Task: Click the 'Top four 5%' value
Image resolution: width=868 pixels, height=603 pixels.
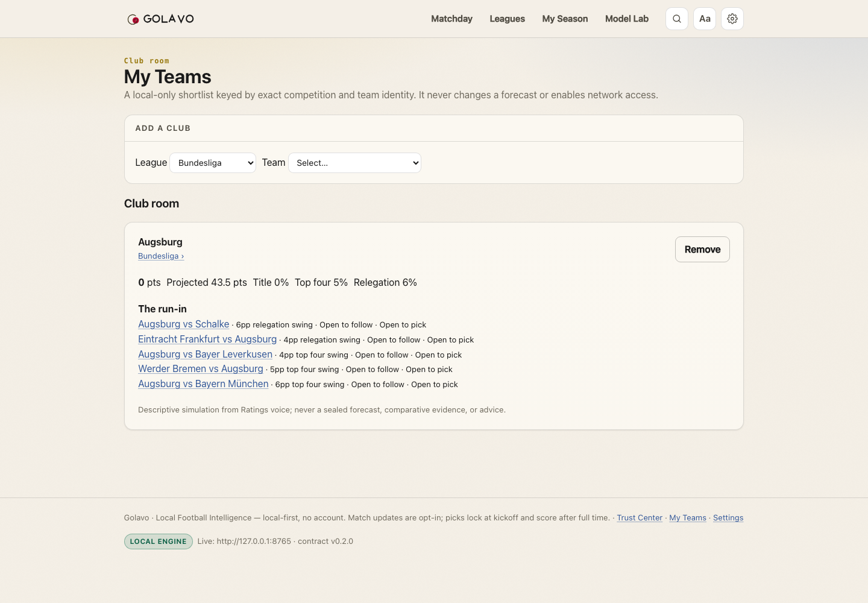Action: (x=321, y=283)
